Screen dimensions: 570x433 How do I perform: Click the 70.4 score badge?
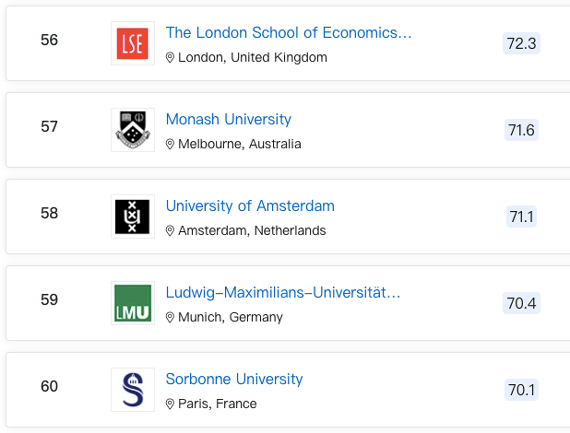pyautogui.click(x=521, y=303)
